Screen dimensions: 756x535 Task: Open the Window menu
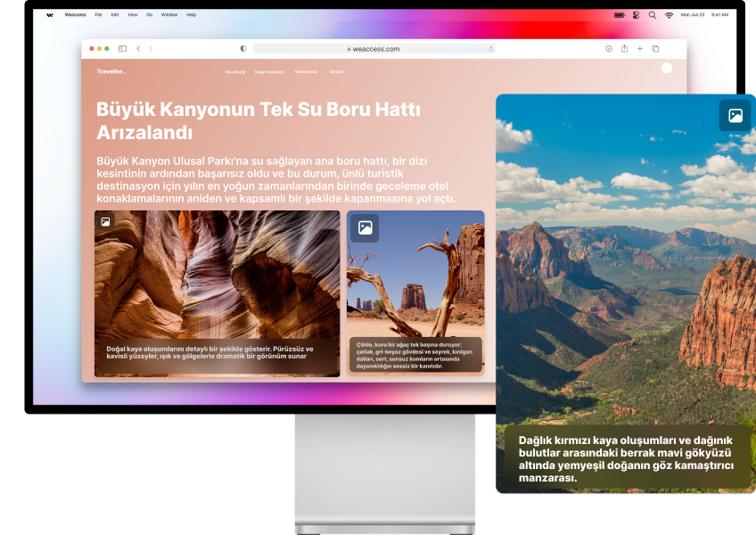pyautogui.click(x=168, y=15)
